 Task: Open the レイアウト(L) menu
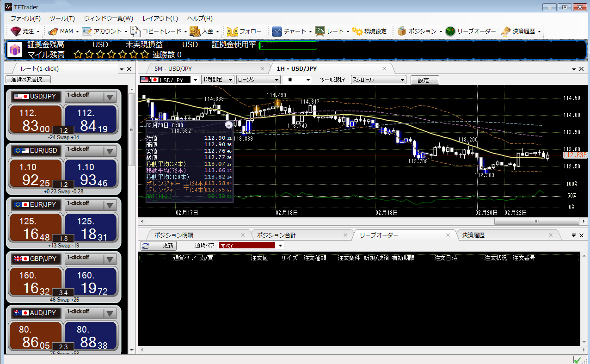tap(160, 19)
